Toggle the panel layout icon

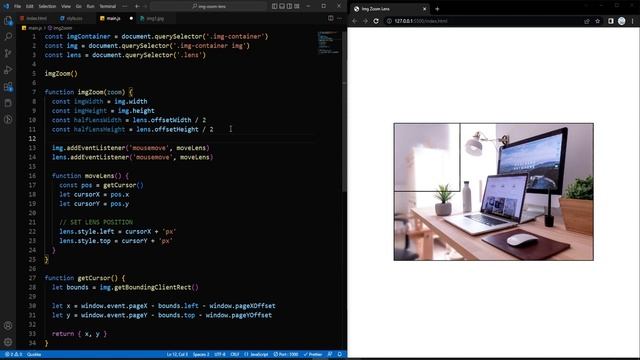pyautogui.click(x=282, y=6)
